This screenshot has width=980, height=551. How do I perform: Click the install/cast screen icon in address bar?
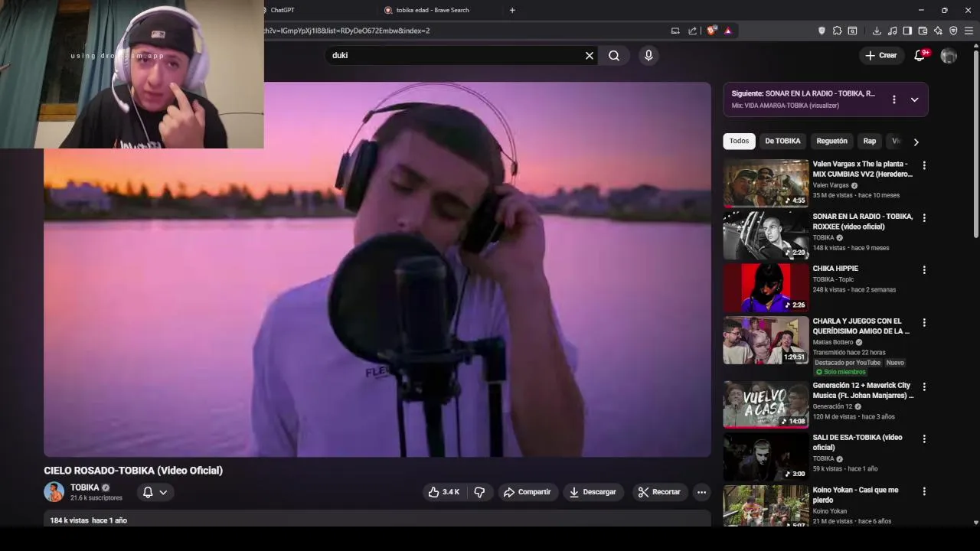[675, 31]
